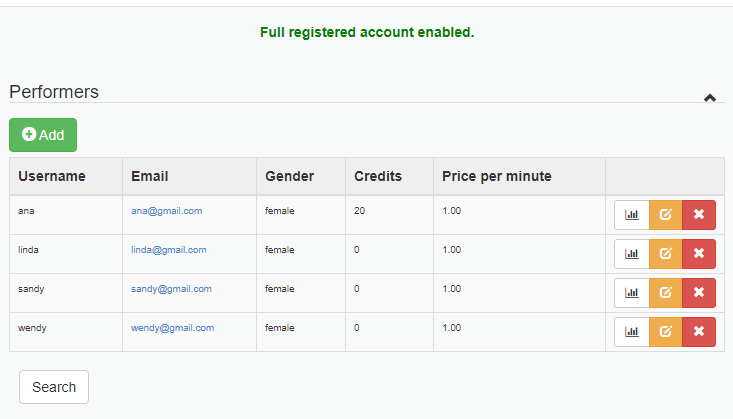Select the Username column header
733x419 pixels.
[52, 176]
